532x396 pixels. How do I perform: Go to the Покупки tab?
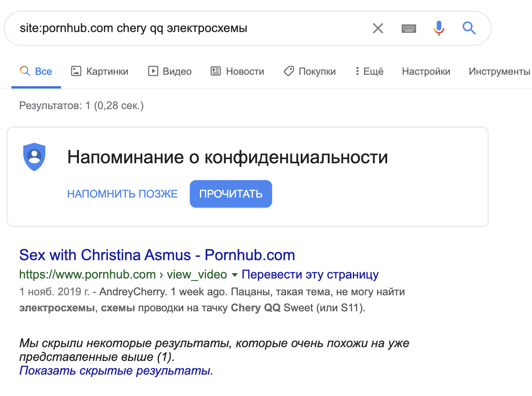[310, 71]
